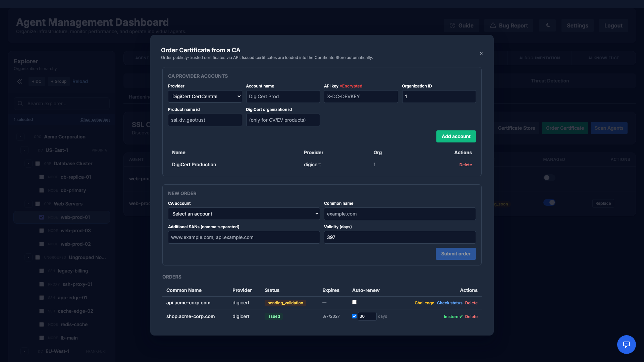The width and height of the screenshot is (644, 362).
Task: Open the Provider dropdown
Action: point(205,97)
